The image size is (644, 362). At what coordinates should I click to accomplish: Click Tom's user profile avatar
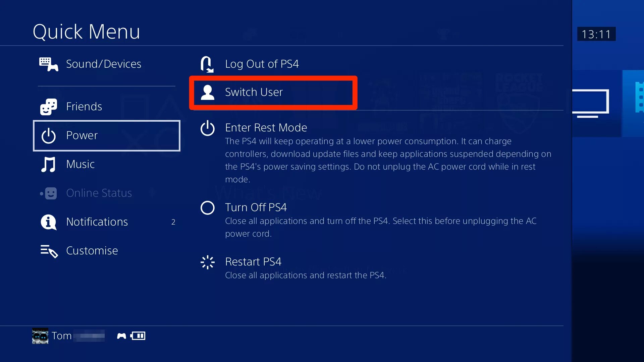coord(40,336)
